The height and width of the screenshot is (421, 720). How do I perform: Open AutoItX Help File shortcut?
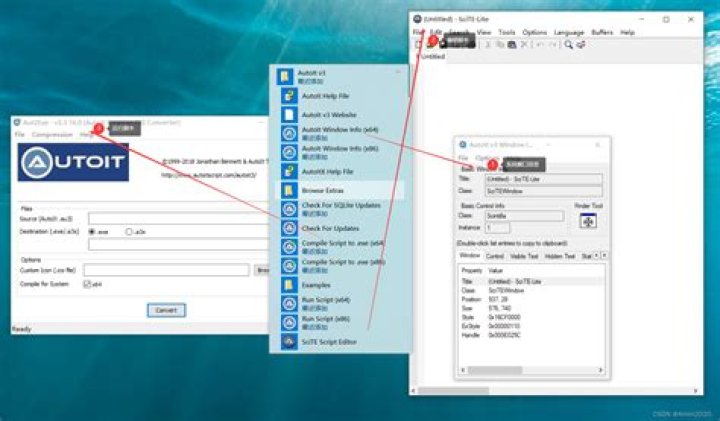pyautogui.click(x=327, y=171)
